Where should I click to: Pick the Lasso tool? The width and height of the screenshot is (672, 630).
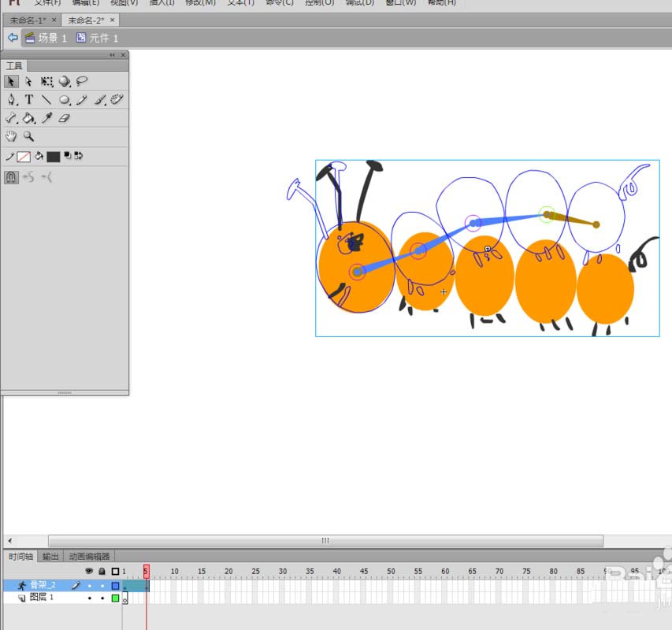[82, 81]
